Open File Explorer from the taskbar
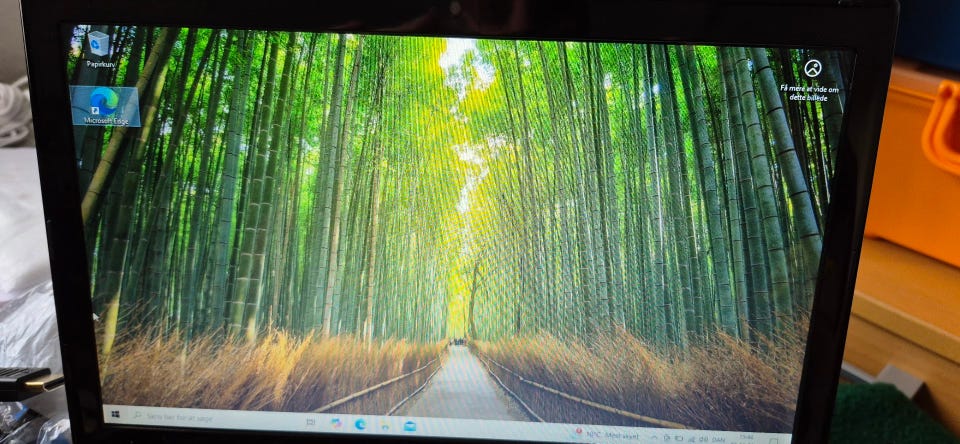960x444 pixels. click(x=384, y=425)
